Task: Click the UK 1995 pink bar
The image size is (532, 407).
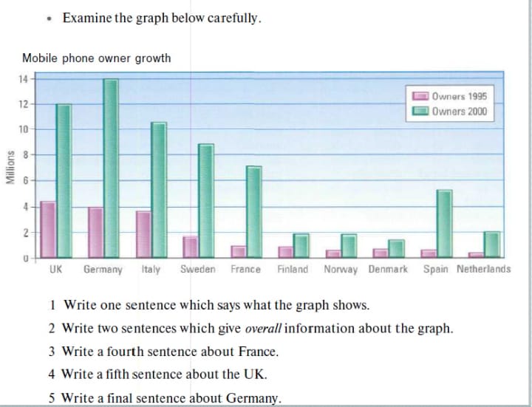Action: [x=47, y=228]
